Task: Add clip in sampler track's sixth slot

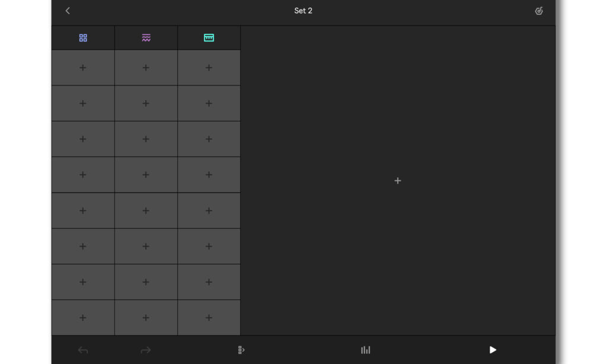Action: 146,246
